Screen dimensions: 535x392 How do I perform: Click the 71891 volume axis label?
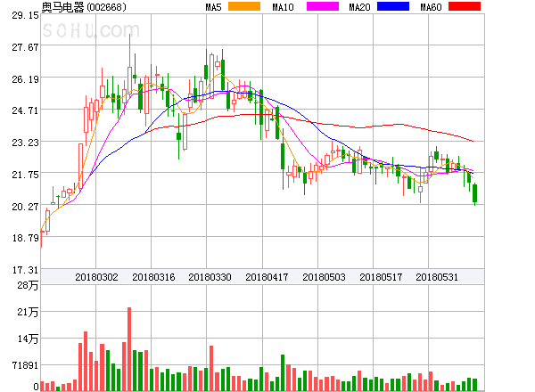[25, 365]
